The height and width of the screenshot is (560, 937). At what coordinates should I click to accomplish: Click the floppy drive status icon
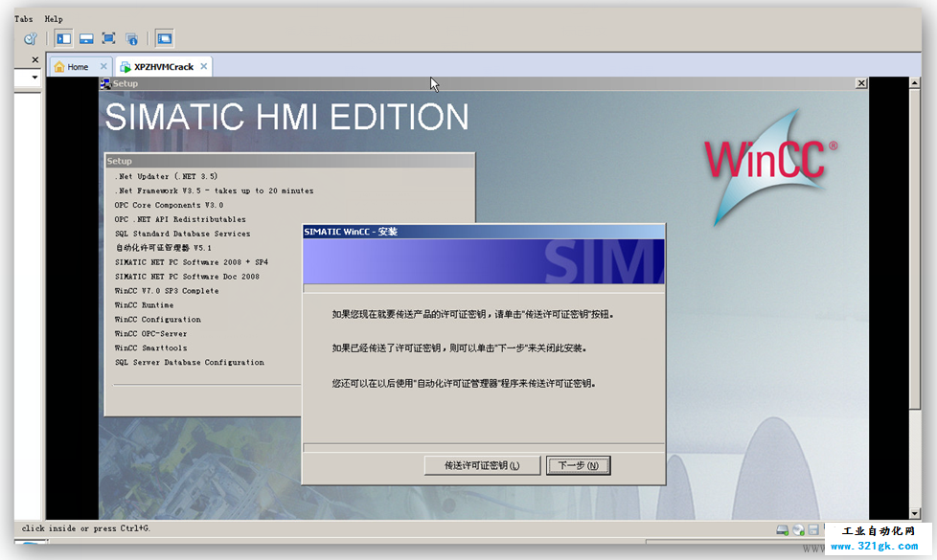click(813, 529)
